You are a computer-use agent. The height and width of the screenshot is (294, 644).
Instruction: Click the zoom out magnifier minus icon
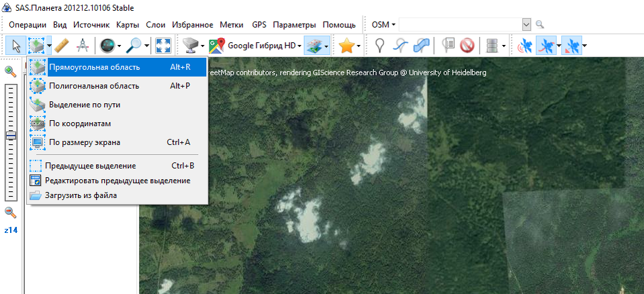pos(11,213)
